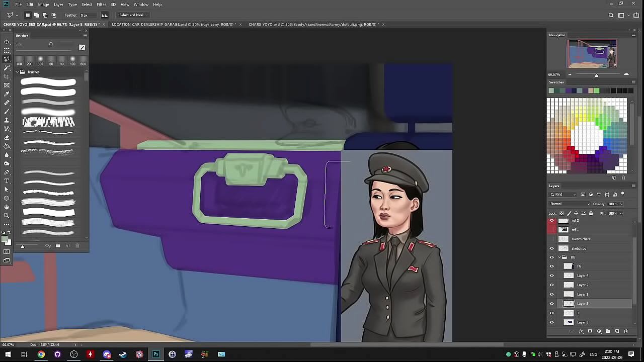The image size is (644, 362).
Task: Click the Feather input field
Action: 88,15
